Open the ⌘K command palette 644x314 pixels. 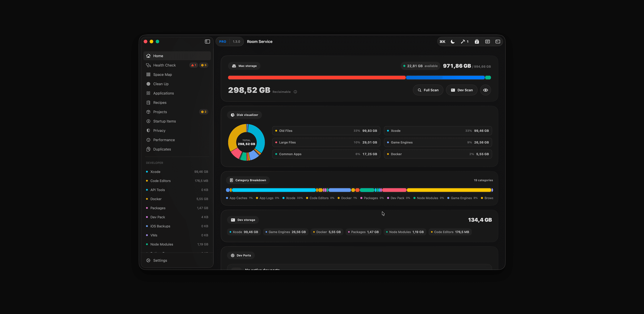[442, 42]
